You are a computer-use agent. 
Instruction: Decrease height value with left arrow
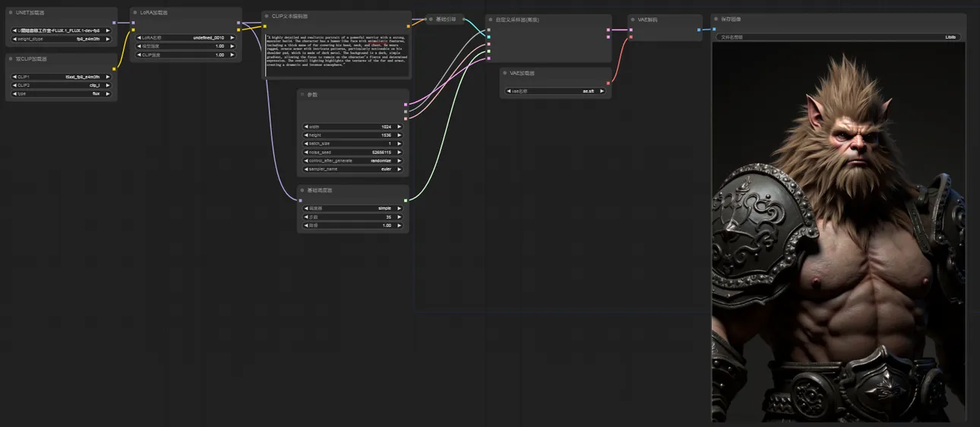[306, 135]
